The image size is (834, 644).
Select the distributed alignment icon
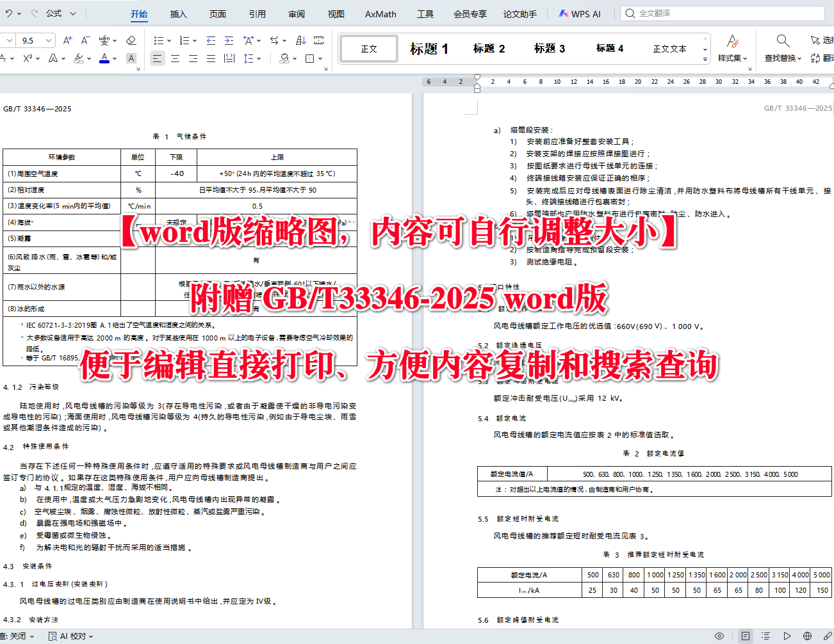229,58
